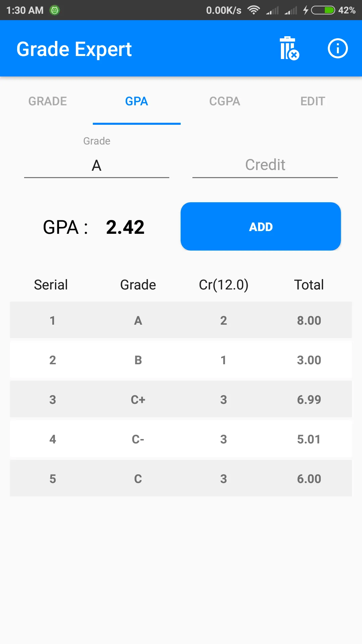The height and width of the screenshot is (644, 362).
Task: Switch to the GRADE tab
Action: coord(48,101)
